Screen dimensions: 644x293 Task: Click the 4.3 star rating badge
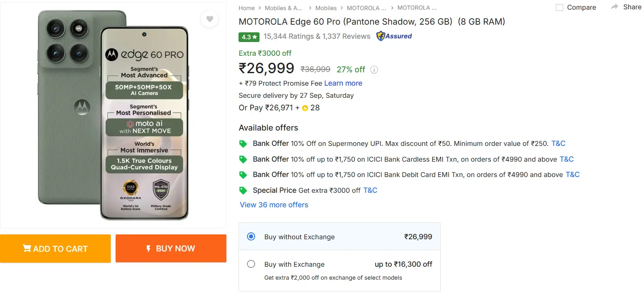coord(249,37)
